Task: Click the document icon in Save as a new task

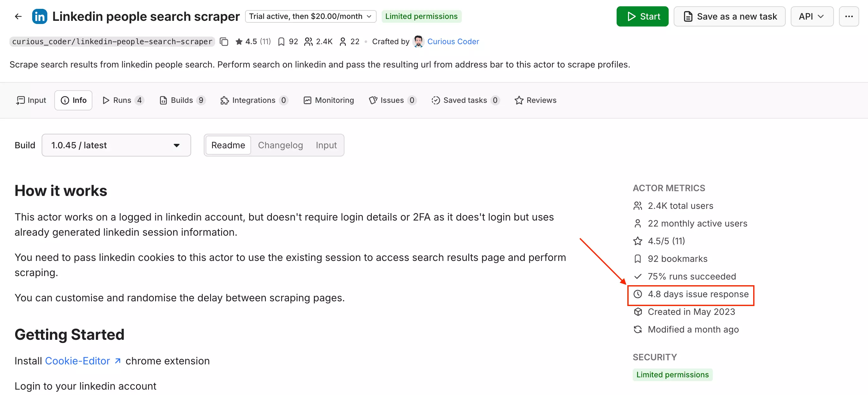Action: [688, 16]
